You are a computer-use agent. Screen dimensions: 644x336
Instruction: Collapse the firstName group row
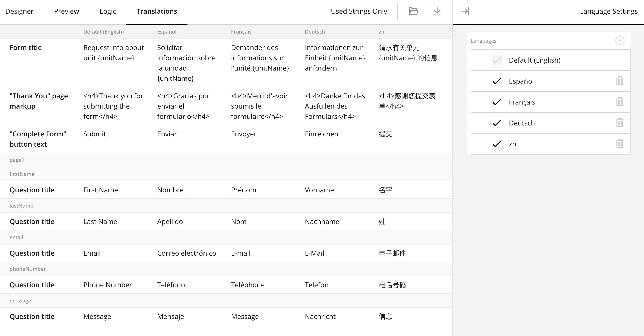(22, 174)
